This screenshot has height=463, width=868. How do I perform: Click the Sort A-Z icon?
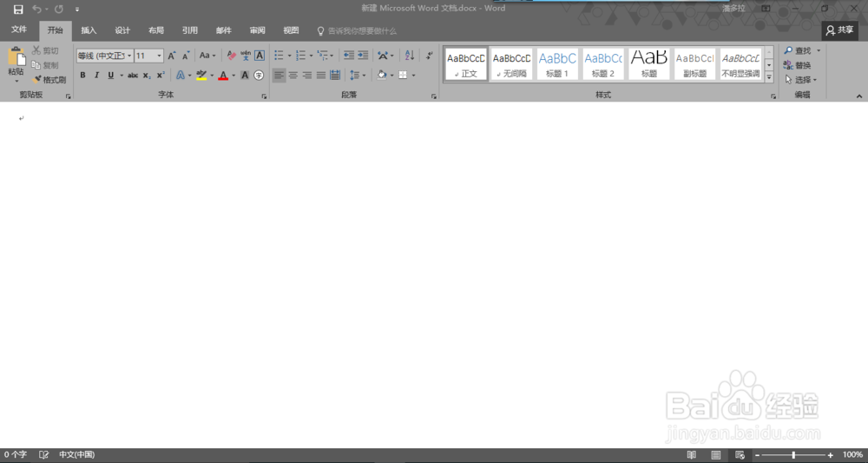click(x=410, y=56)
